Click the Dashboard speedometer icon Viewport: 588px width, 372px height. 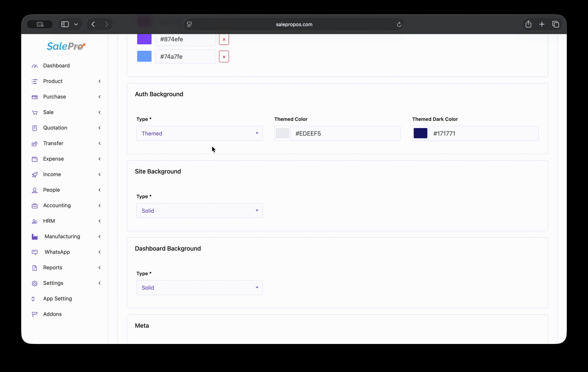click(35, 66)
